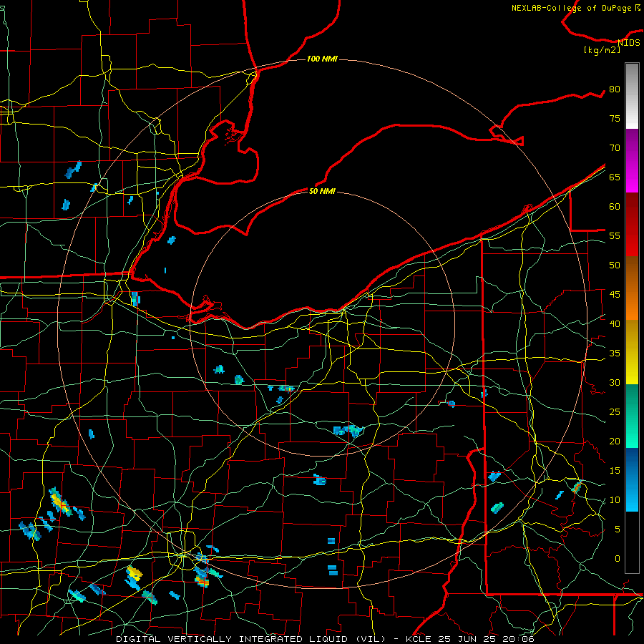This screenshot has width=644, height=644.
Task: Click the 20 value on the scale
Action: coord(615,441)
